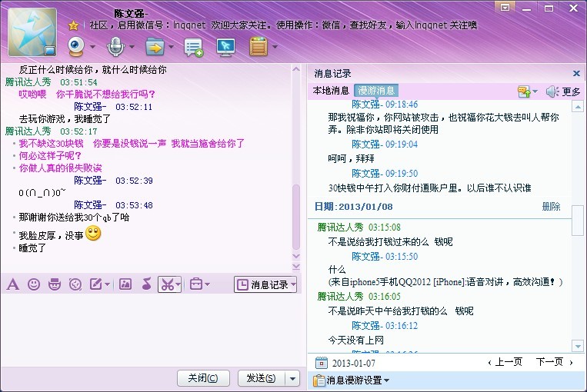Send the message with 发送(S)
This screenshot has height=392, width=587.
coord(262,378)
